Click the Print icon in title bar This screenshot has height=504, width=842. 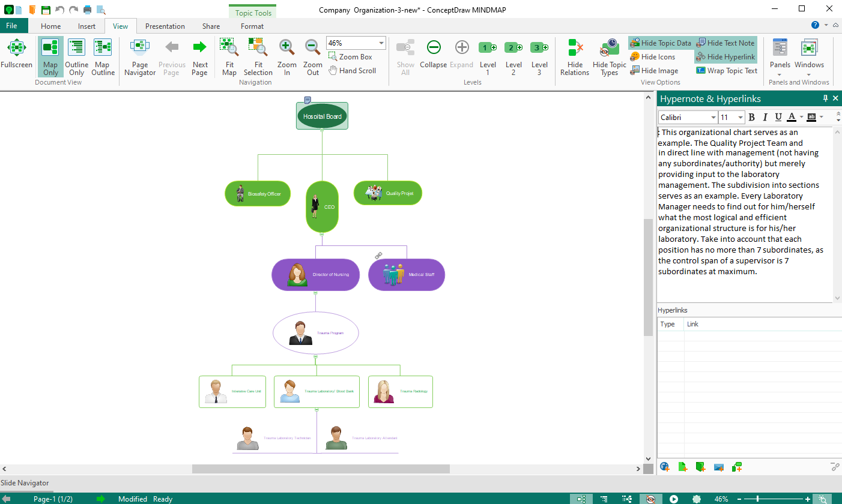click(88, 10)
